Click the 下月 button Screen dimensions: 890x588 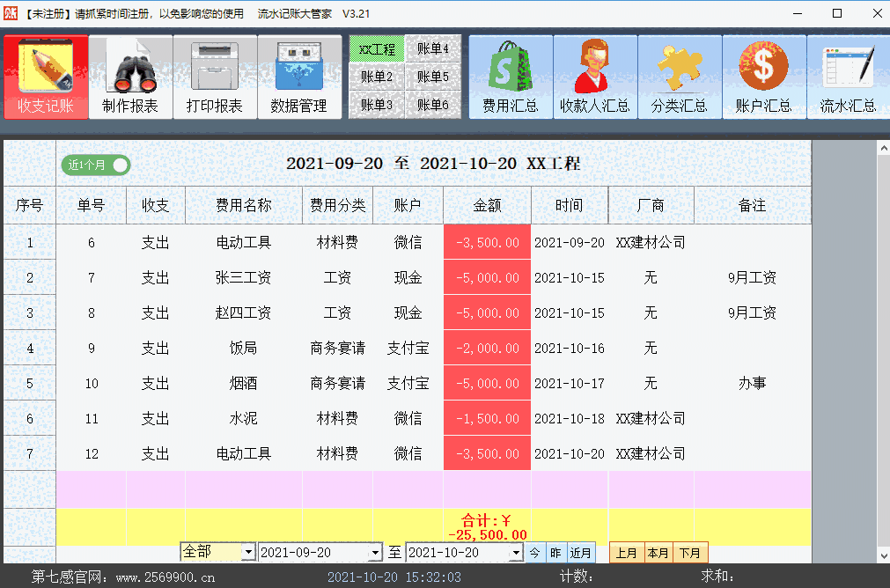pyautogui.click(x=690, y=552)
